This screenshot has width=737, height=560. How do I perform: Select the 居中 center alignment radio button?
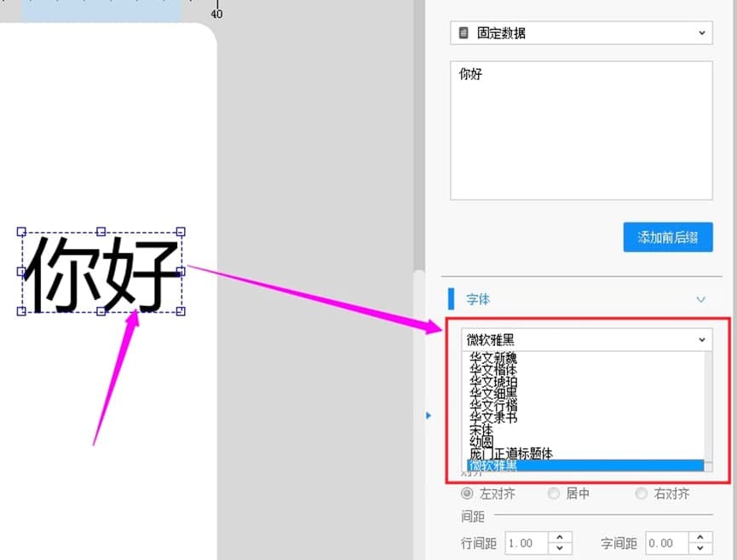coord(555,494)
